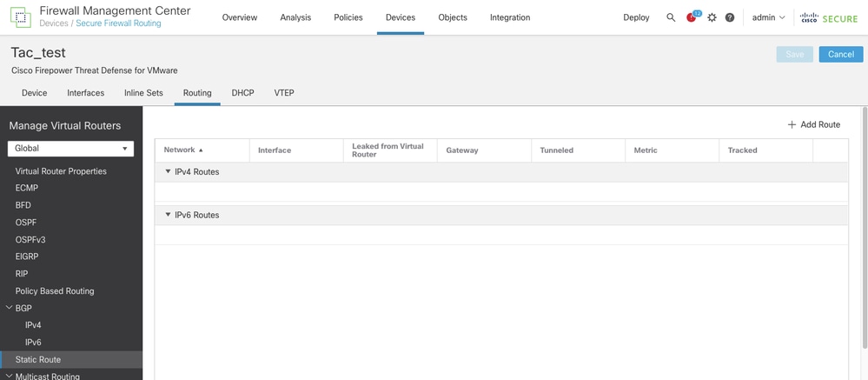The height and width of the screenshot is (380, 868).
Task: Select IPv6 under BGP
Action: [33, 343]
